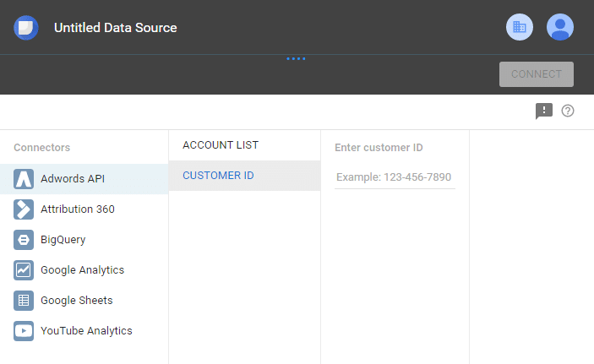Click the blue dotted panel handle

tap(296, 58)
